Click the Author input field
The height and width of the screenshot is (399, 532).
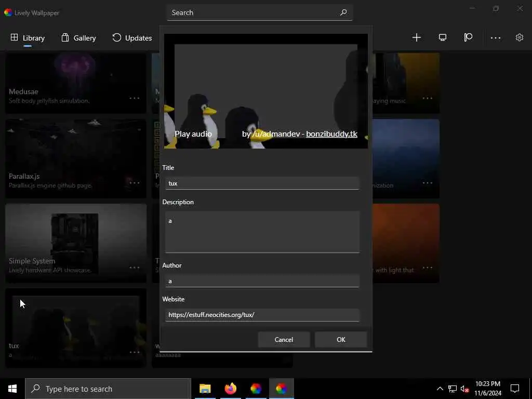click(x=262, y=281)
